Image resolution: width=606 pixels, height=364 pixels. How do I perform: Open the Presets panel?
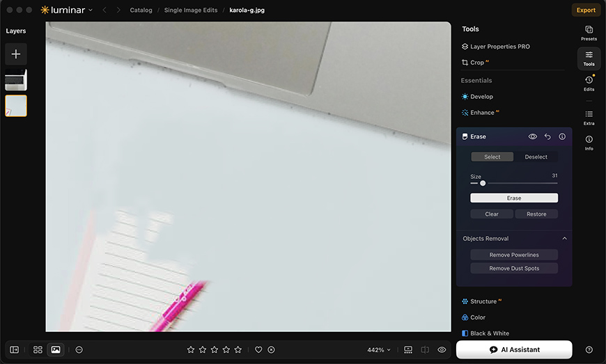coord(589,33)
